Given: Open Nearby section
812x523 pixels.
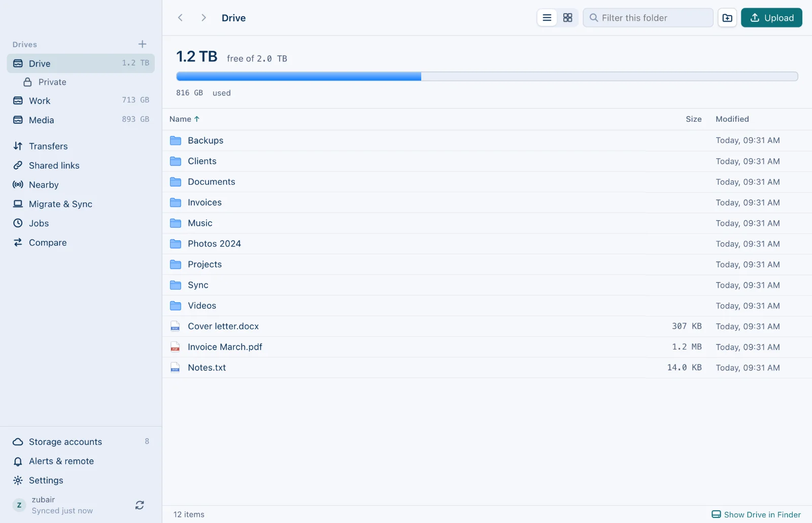Looking at the screenshot, I should (x=81, y=185).
